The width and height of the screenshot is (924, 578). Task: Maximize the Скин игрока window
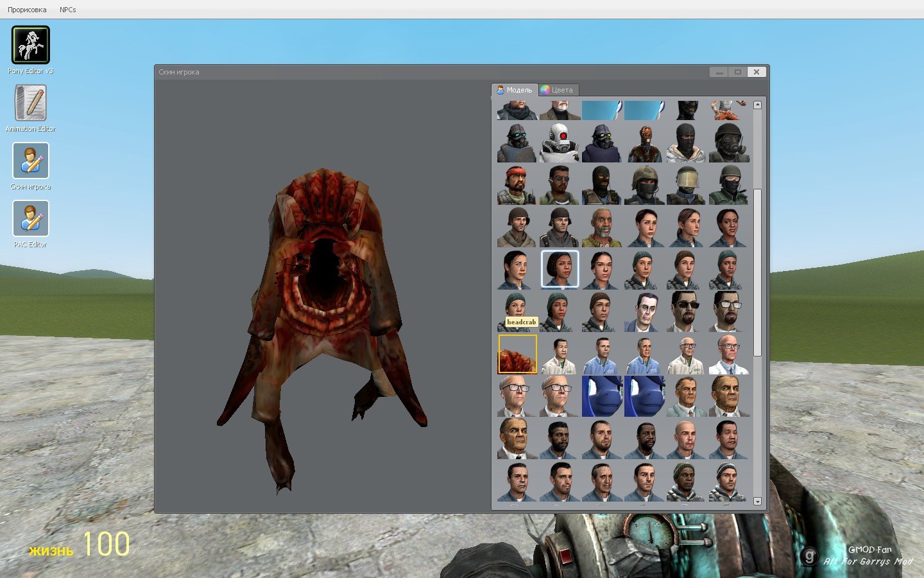[737, 72]
